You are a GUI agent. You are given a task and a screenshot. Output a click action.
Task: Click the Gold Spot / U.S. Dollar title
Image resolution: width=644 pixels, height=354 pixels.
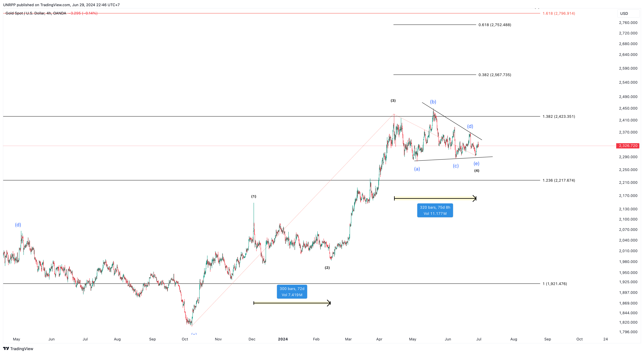pyautogui.click(x=36, y=13)
